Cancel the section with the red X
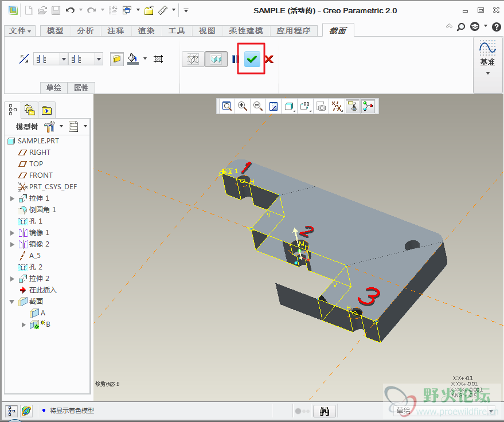504x422 pixels. pyautogui.click(x=269, y=59)
